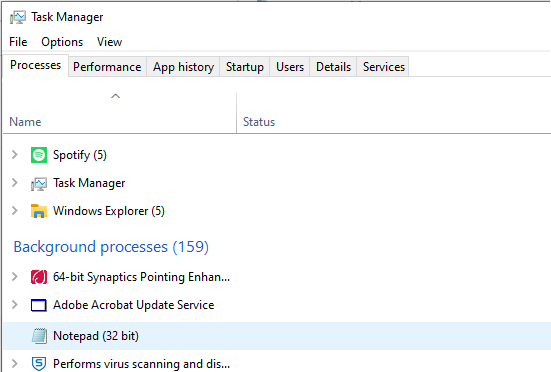Click the Spotify app icon
551x372 pixels.
click(x=39, y=155)
